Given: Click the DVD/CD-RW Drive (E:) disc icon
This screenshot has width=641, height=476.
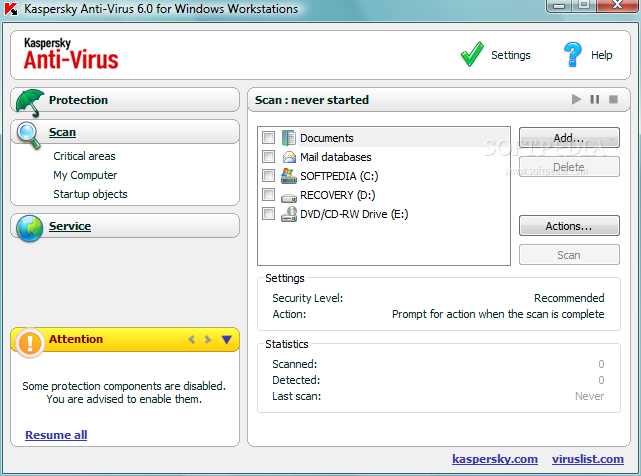Looking at the screenshot, I should pyautogui.click(x=289, y=214).
